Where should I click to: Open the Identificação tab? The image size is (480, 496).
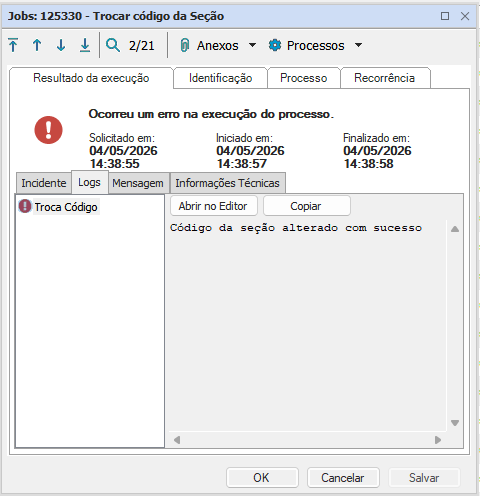click(x=220, y=78)
